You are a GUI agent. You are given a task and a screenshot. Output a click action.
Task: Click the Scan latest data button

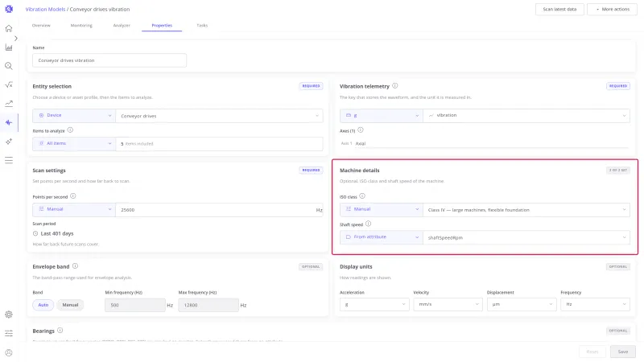pyautogui.click(x=559, y=9)
